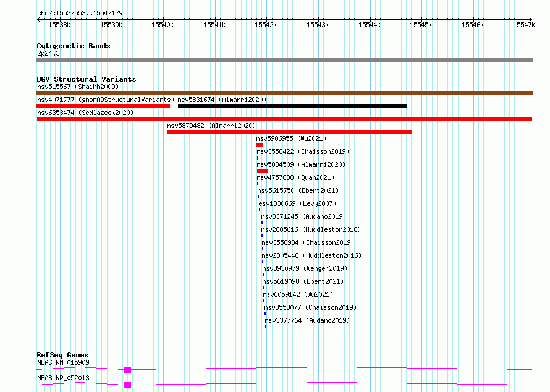This screenshot has height=392, width=550.
Task: Click the nsv5615750 (Ebert2021) label
Action: 298,190
